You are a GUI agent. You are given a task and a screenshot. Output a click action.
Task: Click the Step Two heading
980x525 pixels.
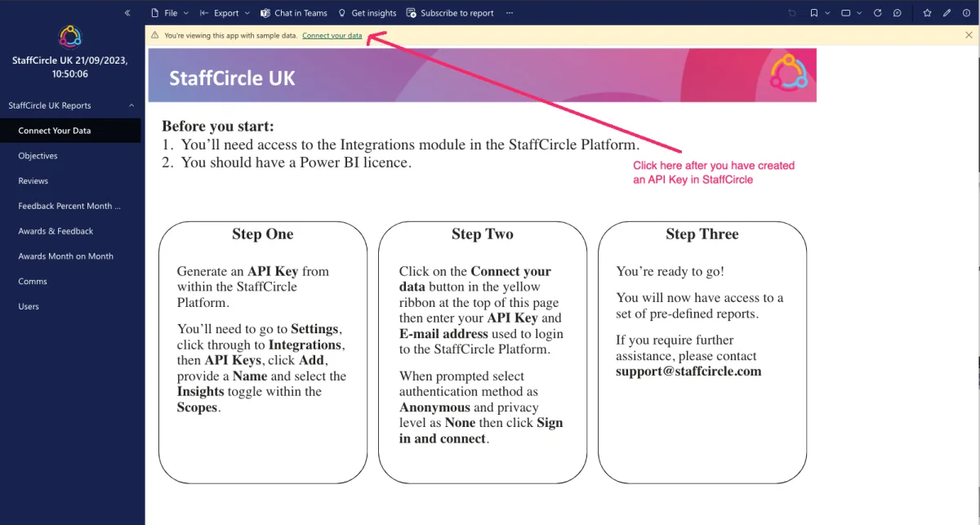[x=482, y=234]
